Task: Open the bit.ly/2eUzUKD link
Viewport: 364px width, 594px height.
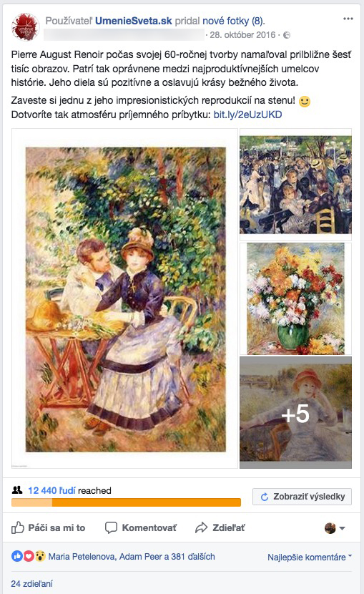Action: [x=248, y=115]
